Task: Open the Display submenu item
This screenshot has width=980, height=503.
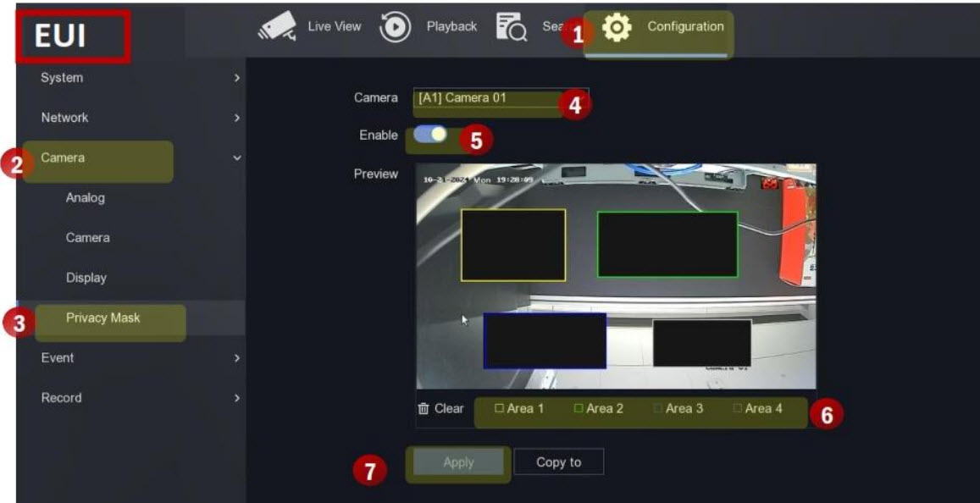Action: point(86,278)
